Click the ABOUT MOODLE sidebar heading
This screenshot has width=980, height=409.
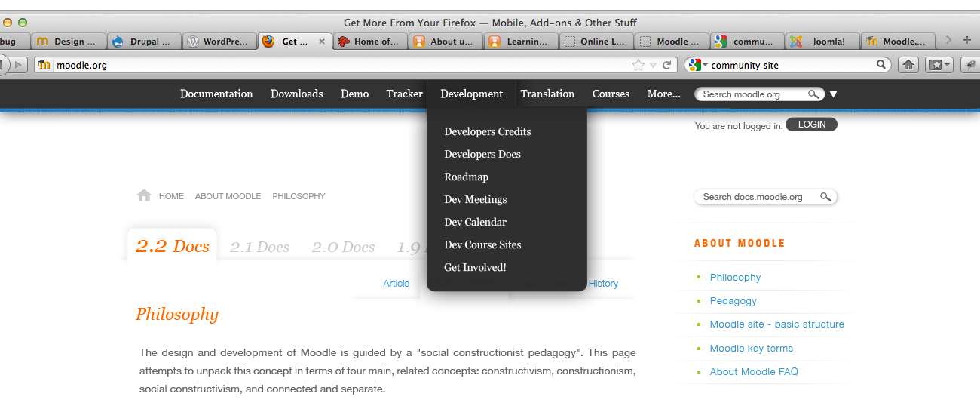(740, 243)
